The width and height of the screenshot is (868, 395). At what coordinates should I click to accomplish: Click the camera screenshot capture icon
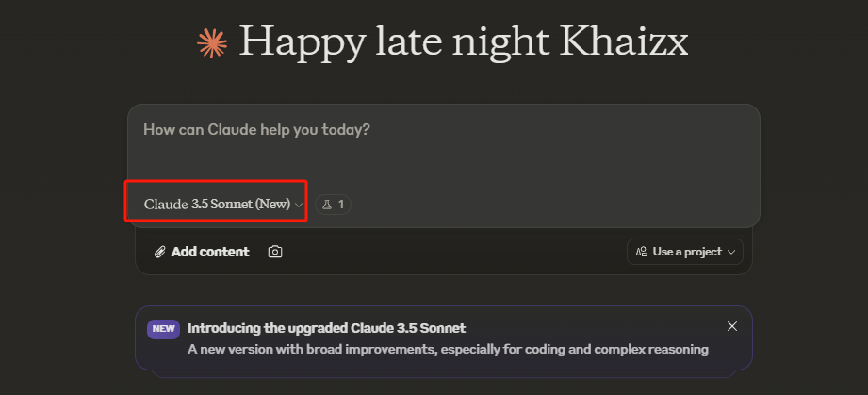coord(275,252)
